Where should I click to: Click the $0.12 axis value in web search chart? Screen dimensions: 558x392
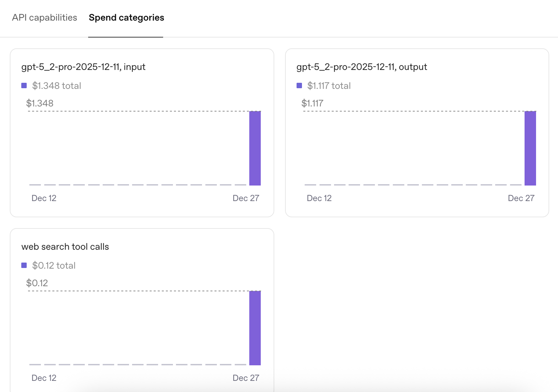click(37, 283)
